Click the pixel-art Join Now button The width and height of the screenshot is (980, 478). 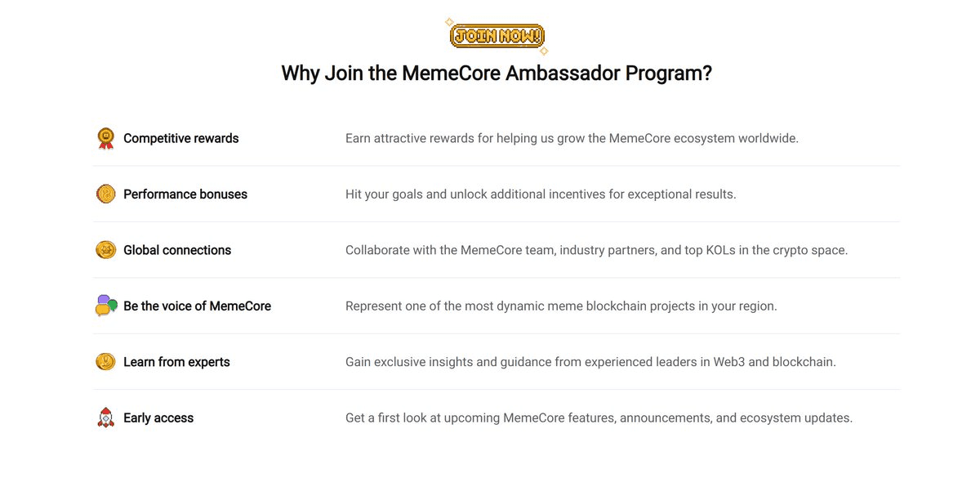(497, 36)
